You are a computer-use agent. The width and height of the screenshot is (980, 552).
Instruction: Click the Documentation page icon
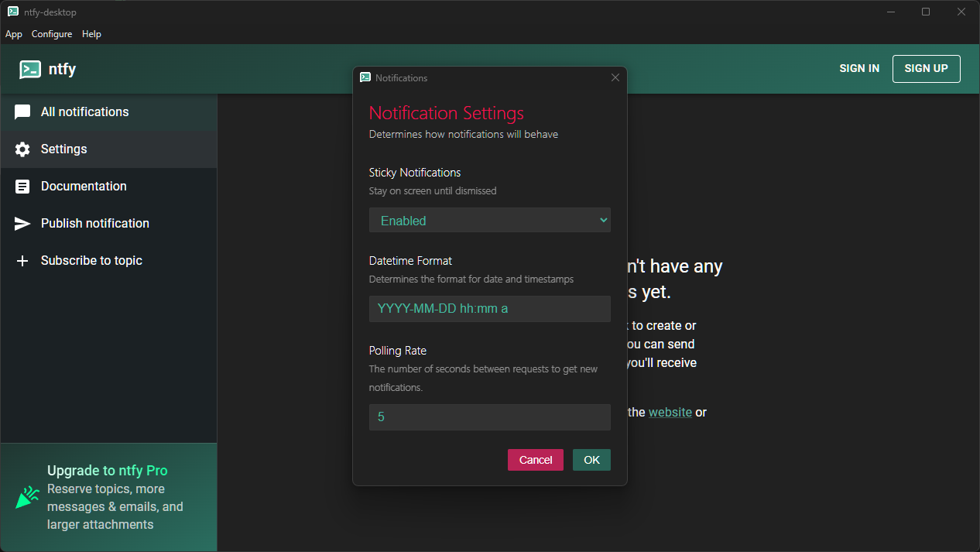click(22, 187)
